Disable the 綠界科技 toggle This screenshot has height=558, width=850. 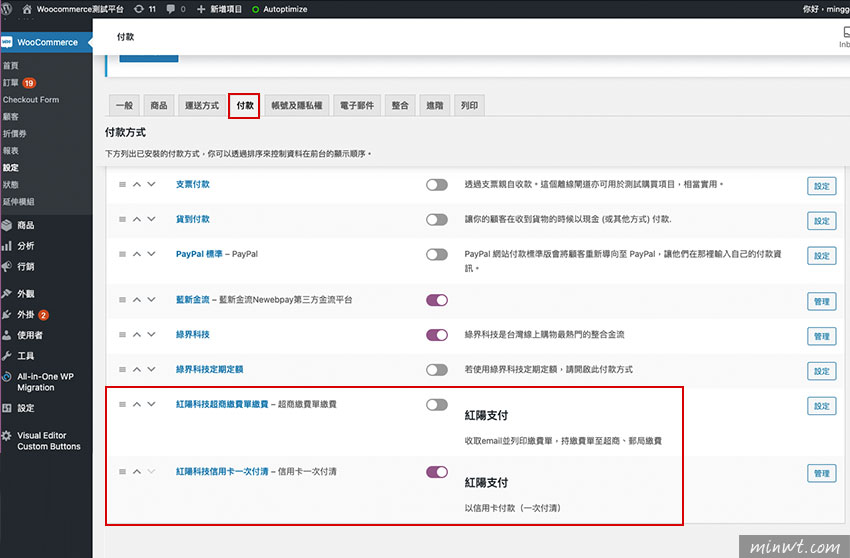tap(437, 335)
